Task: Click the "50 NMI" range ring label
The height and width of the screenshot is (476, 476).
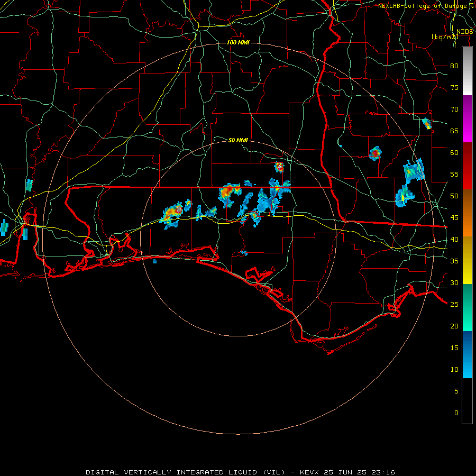Action: [238, 140]
